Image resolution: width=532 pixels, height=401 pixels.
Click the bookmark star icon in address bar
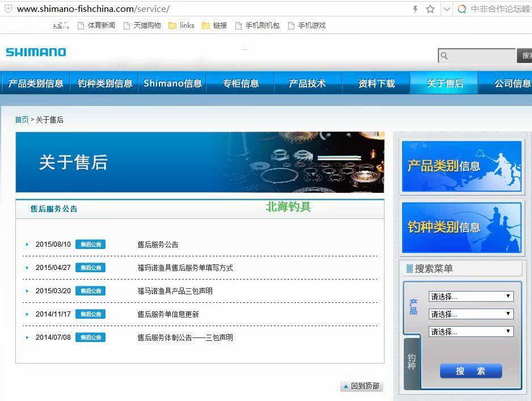click(430, 9)
